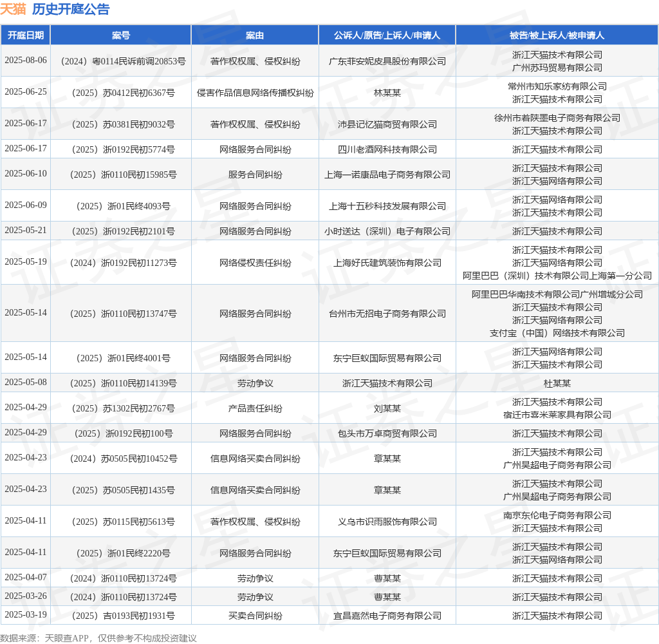Select case number 粤0114民诉前调20853号
This screenshot has width=659, height=644.
point(139,61)
